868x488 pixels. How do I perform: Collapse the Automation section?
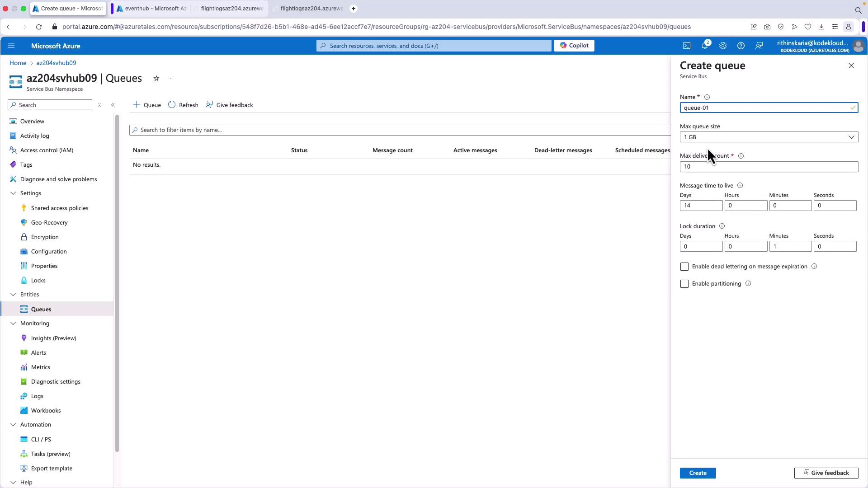click(x=13, y=425)
